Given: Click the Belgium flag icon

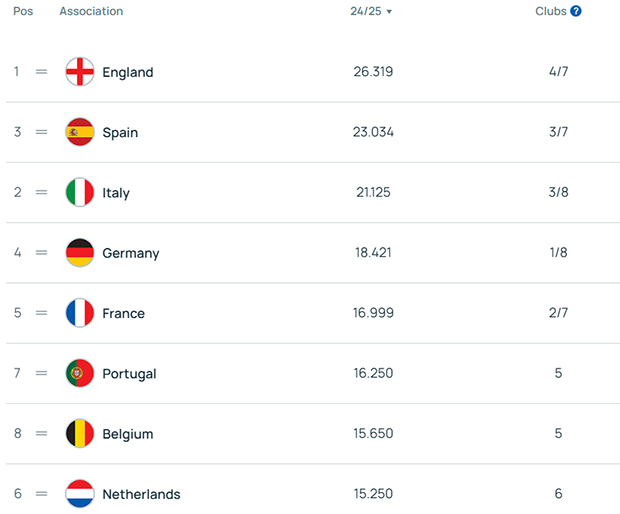Looking at the screenshot, I should (x=80, y=434).
